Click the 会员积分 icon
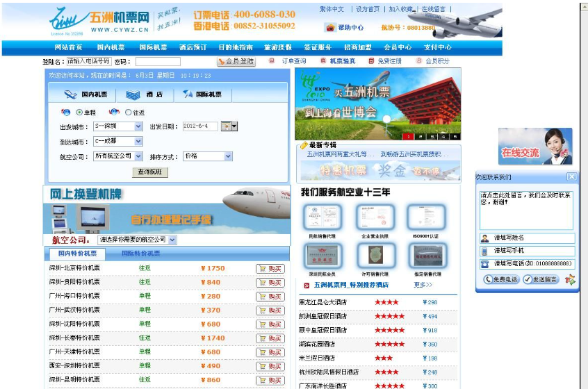The height and width of the screenshot is (389, 588). 419,60
